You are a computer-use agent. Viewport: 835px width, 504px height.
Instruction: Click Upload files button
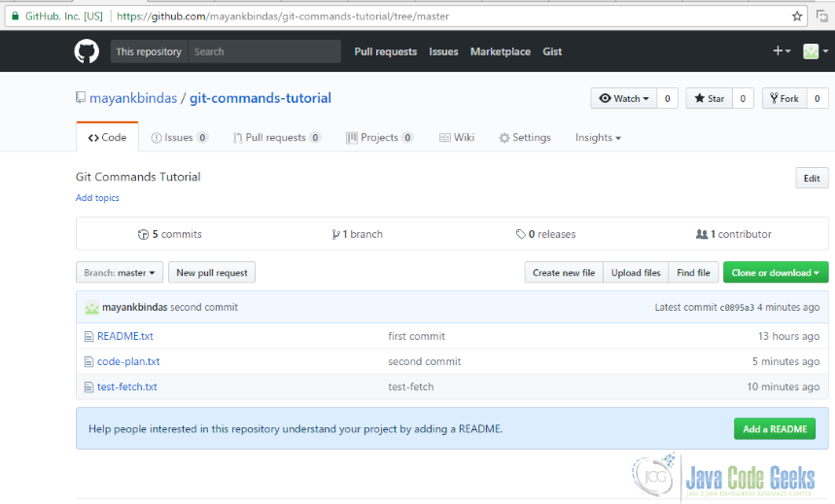coord(636,273)
